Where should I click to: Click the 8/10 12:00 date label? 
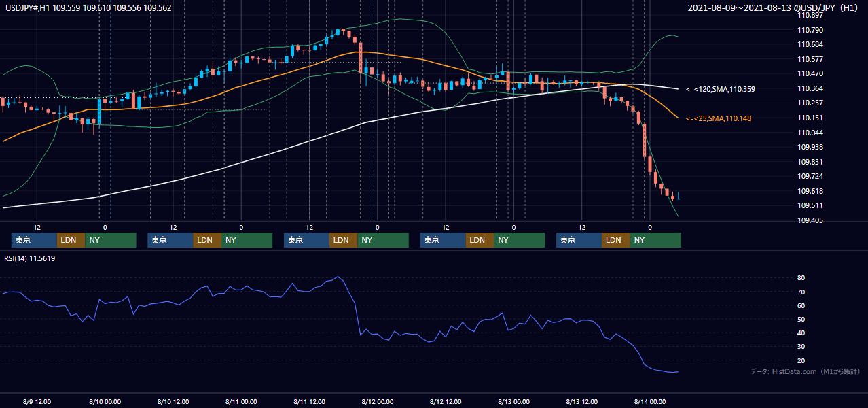[173, 401]
